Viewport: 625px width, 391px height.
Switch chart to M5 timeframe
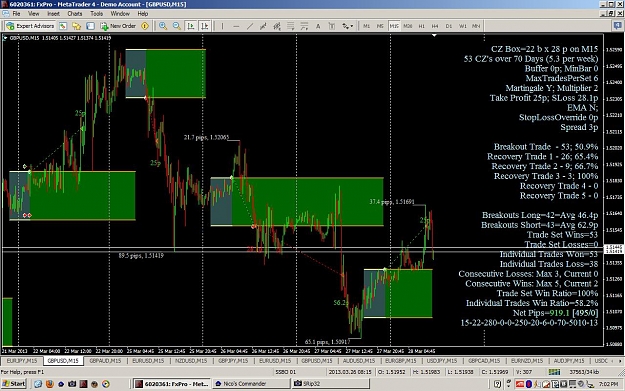point(380,26)
